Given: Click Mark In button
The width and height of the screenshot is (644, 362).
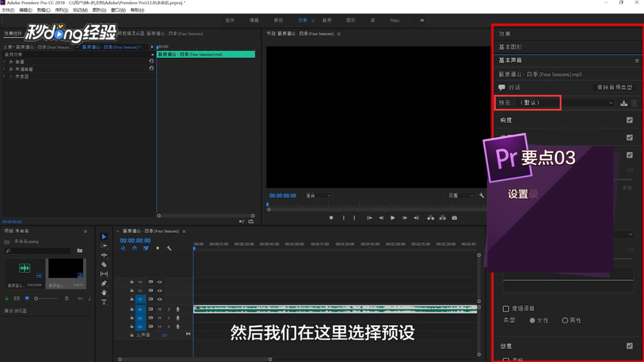Looking at the screenshot, I should pyautogui.click(x=344, y=218).
